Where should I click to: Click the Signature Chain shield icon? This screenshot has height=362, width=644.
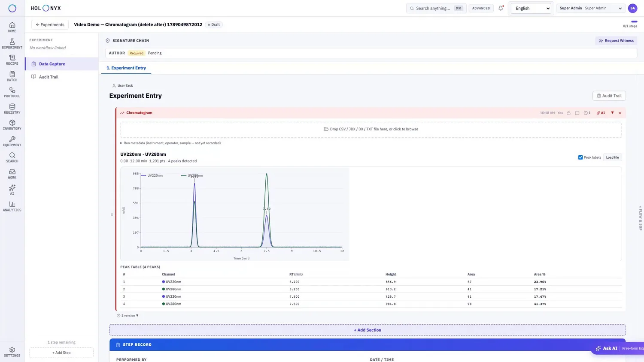click(x=108, y=41)
